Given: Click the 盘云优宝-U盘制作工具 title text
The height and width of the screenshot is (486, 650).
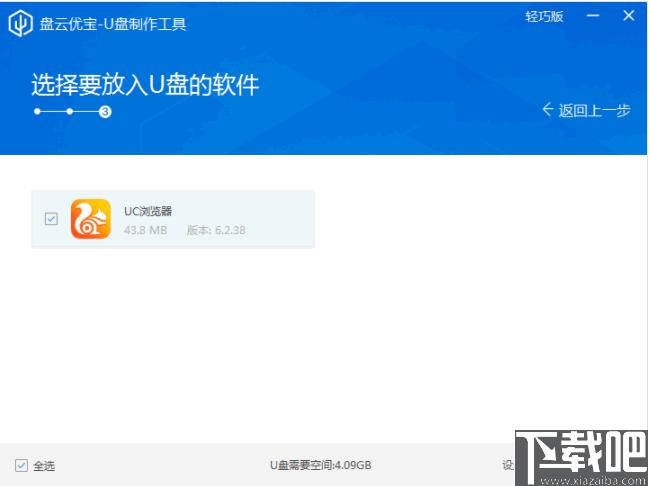Looking at the screenshot, I should click(113, 24).
